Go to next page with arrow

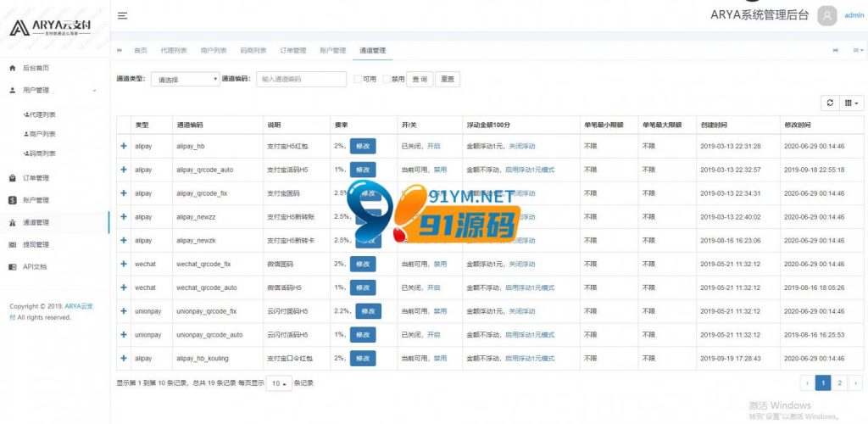point(856,383)
